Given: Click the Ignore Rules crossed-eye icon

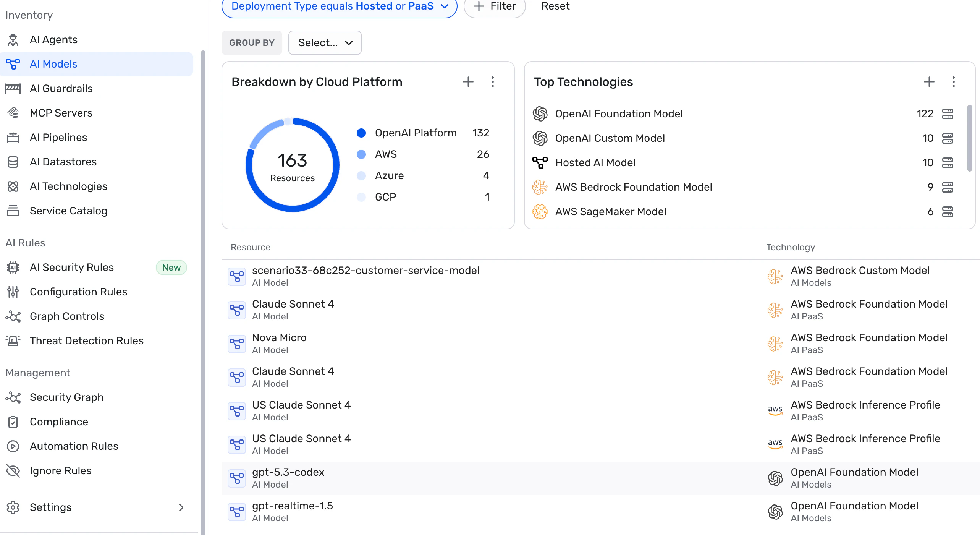Looking at the screenshot, I should (x=13, y=471).
